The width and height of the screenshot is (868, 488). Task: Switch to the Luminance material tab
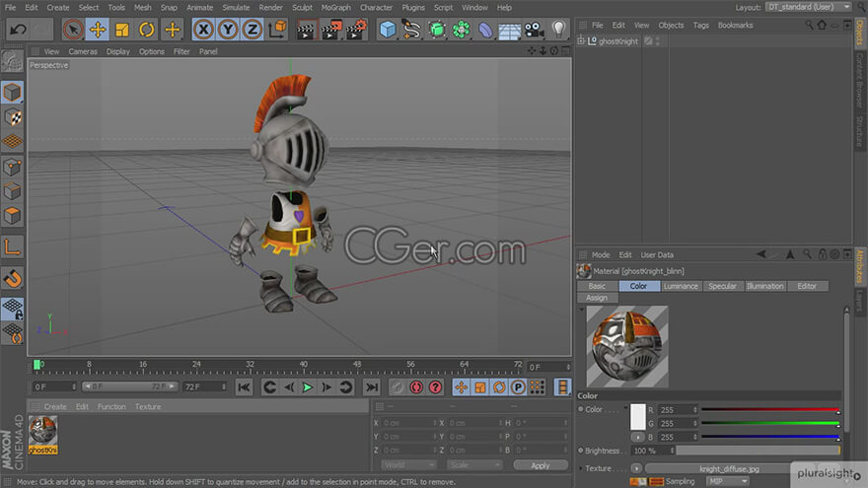point(681,286)
